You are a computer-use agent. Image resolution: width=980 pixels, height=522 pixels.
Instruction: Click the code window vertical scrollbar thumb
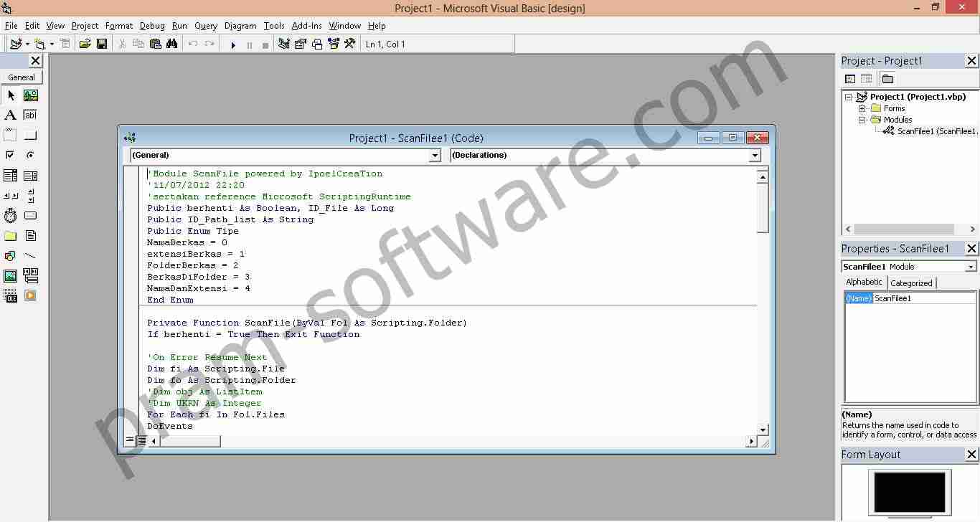point(763,208)
